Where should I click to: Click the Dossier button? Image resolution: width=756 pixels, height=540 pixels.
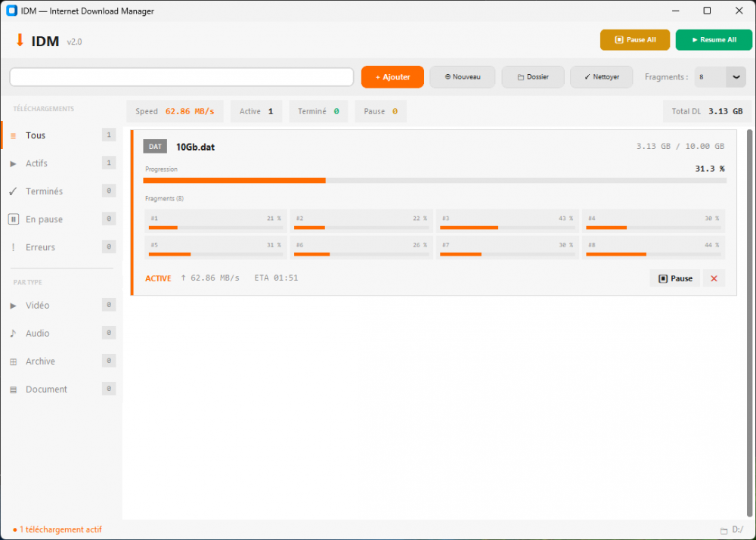(x=532, y=77)
